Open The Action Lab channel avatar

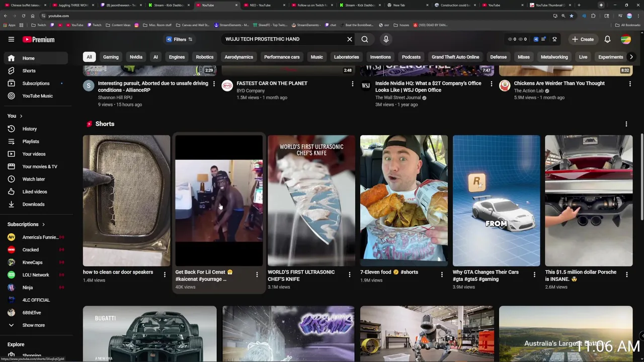coord(505,85)
